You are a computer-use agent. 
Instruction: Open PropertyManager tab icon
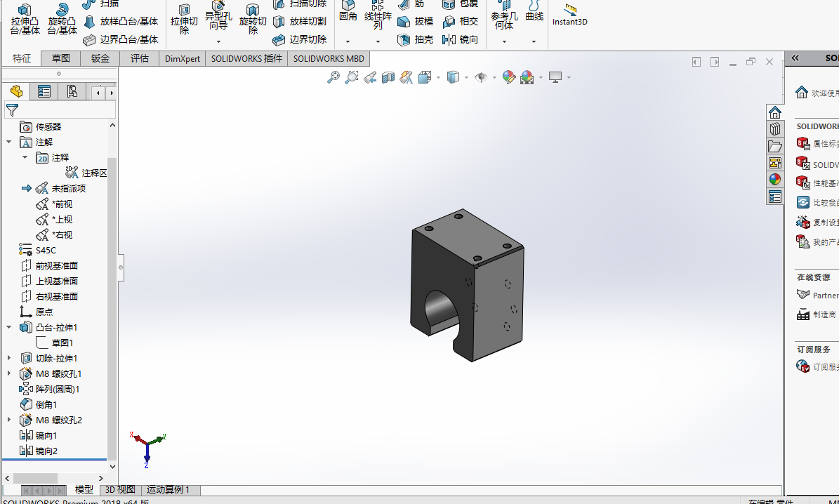click(x=44, y=91)
